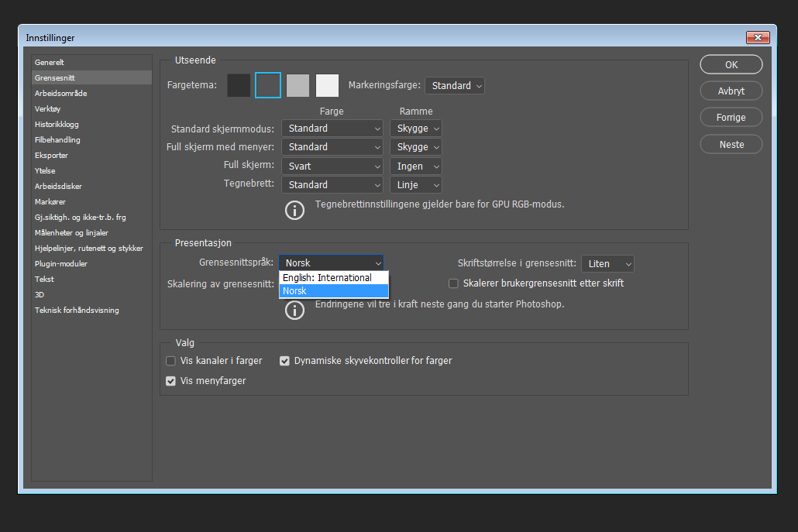Open Full skjerm med menyer Farge dropdown
Image resolution: width=798 pixels, height=532 pixels.
(x=332, y=147)
